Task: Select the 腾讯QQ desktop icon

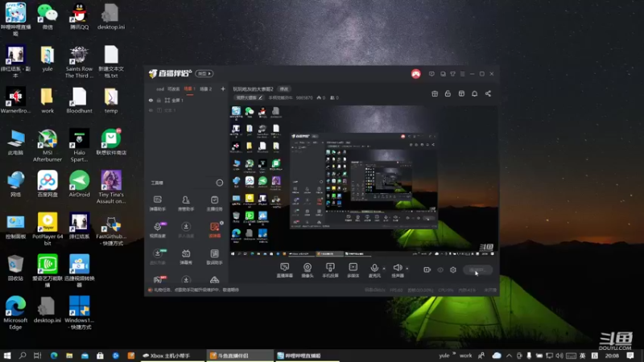Action: click(x=79, y=16)
